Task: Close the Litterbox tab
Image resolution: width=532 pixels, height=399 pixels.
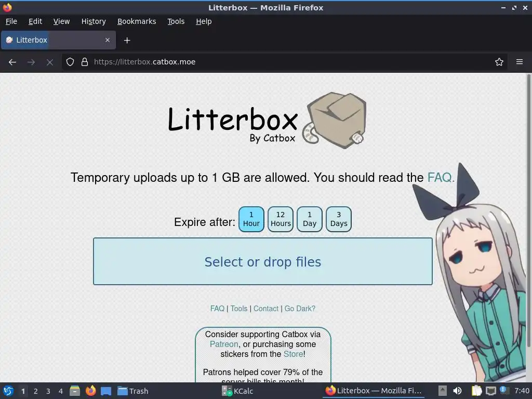Action: coord(108,40)
